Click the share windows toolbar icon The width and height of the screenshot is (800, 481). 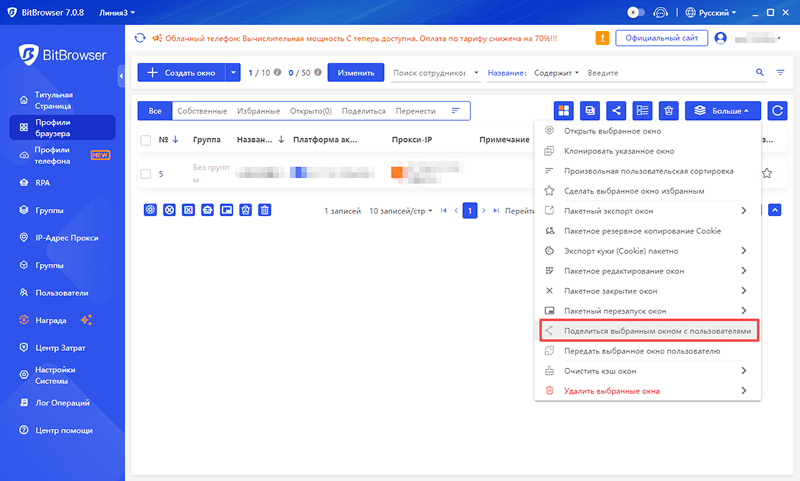617,110
